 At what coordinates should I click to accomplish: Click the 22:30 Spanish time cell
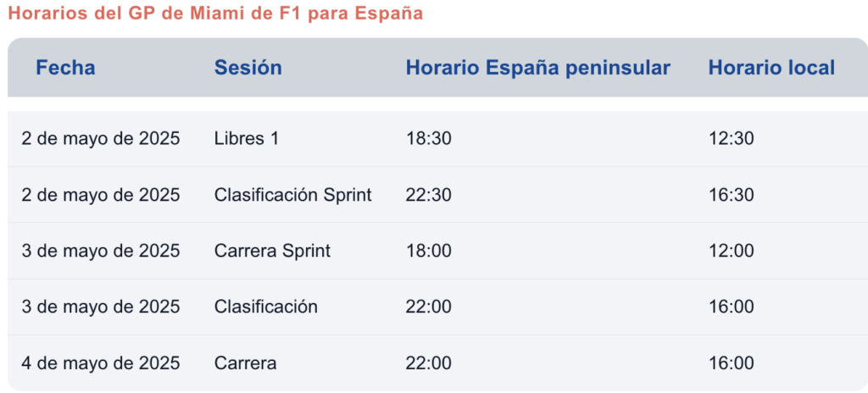click(x=428, y=195)
